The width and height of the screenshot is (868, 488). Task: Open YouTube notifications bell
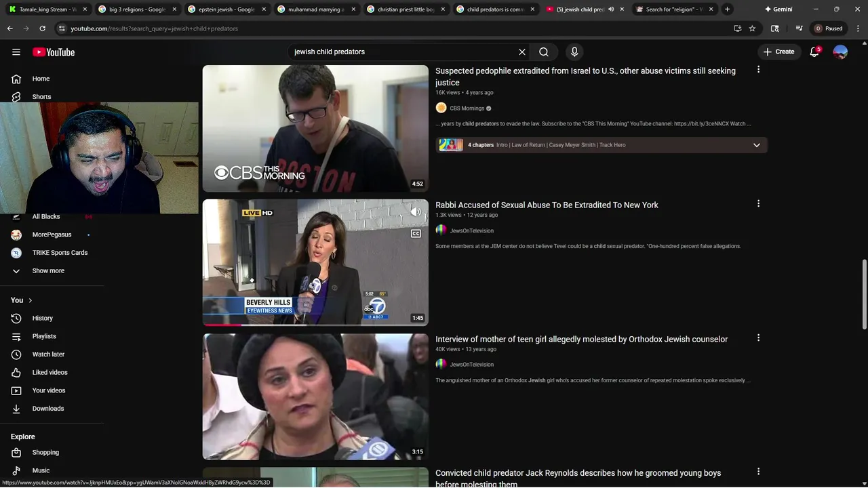click(815, 52)
